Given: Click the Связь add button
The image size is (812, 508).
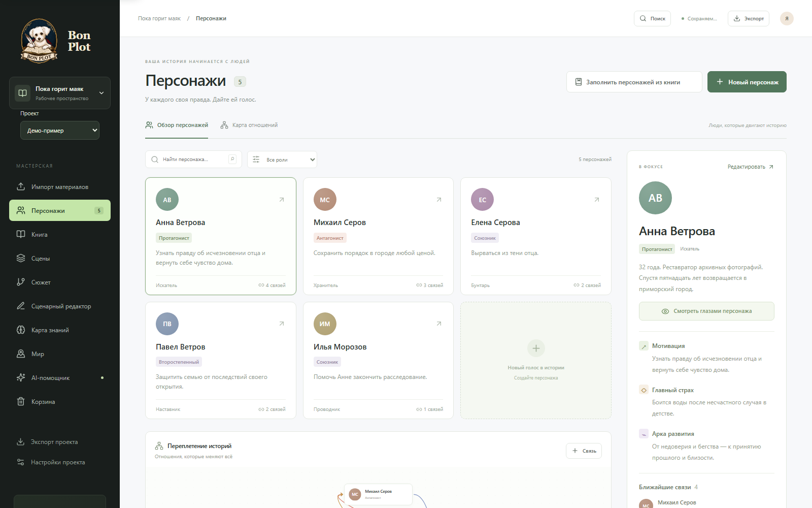Looking at the screenshot, I should tap(584, 451).
